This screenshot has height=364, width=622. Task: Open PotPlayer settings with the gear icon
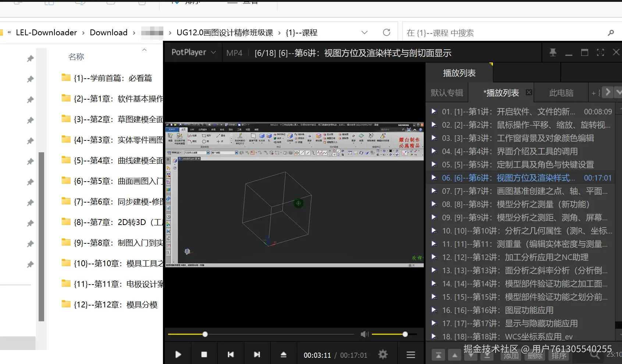[x=383, y=354]
